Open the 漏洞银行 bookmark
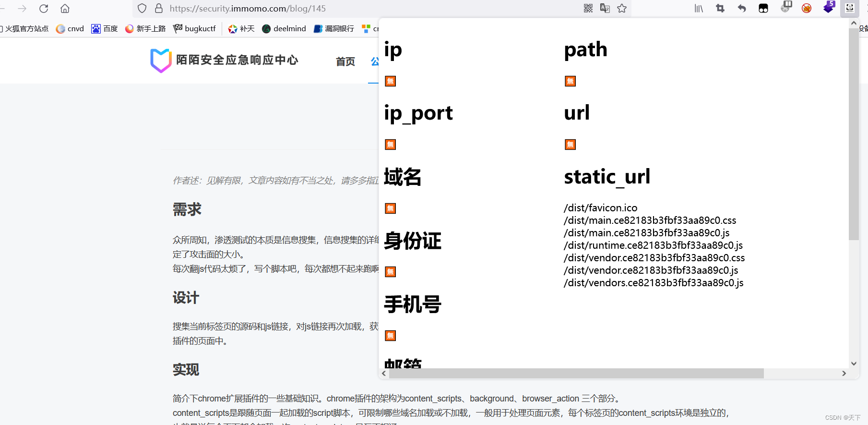The width and height of the screenshot is (868, 425). click(333, 29)
